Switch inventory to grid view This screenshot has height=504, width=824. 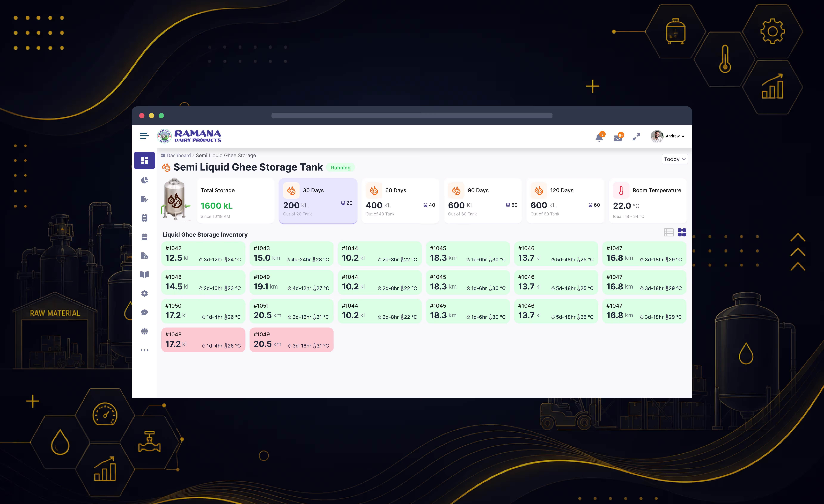[x=682, y=232]
